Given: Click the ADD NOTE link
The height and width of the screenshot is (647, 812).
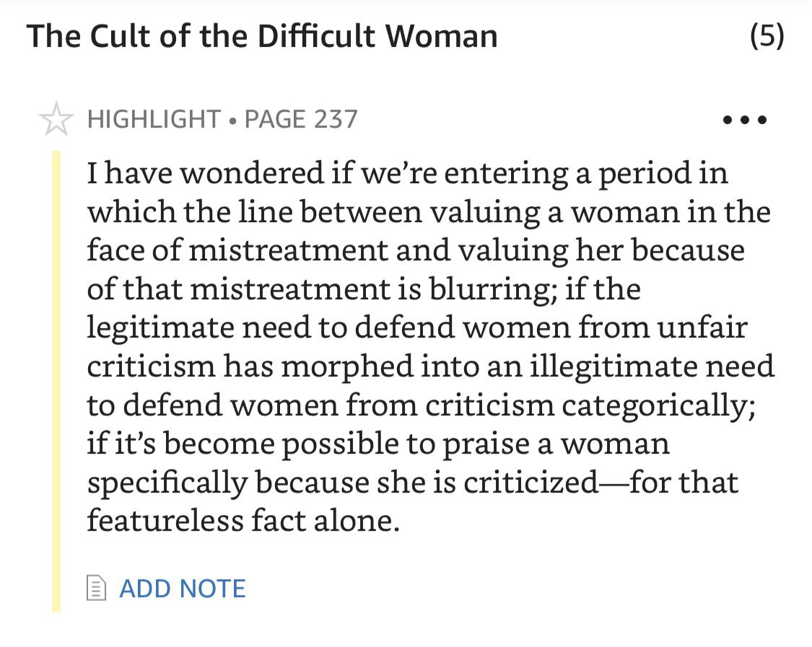Looking at the screenshot, I should (x=182, y=589).
